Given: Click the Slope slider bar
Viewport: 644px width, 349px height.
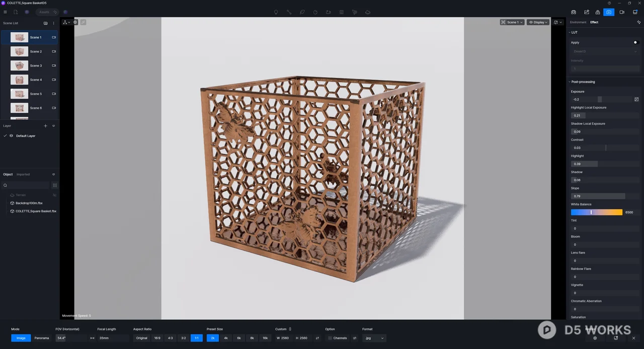Looking at the screenshot, I should coord(605,196).
